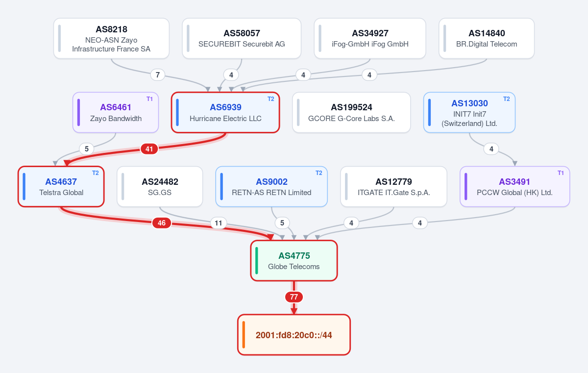Click the AS8218 NEO-ASN Zayo node
This screenshot has width=588, height=373.
[111, 38]
